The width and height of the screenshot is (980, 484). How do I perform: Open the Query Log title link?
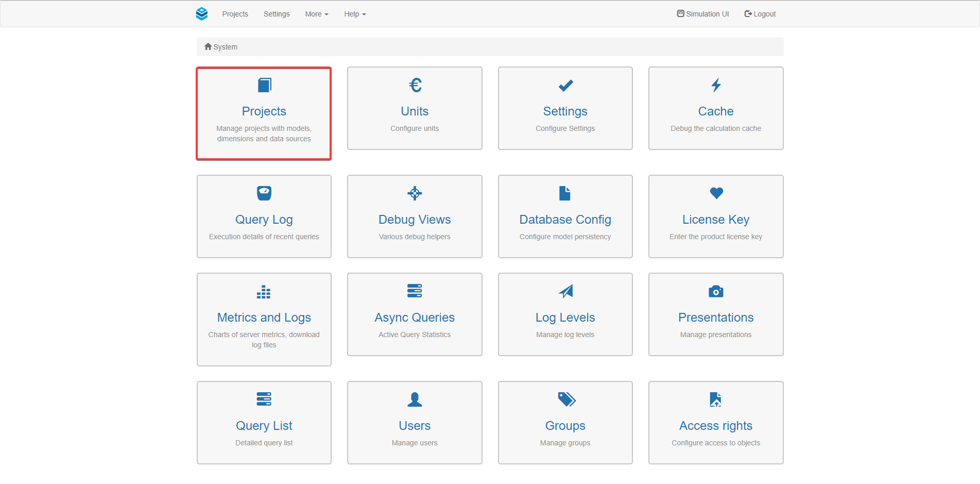pos(264,220)
